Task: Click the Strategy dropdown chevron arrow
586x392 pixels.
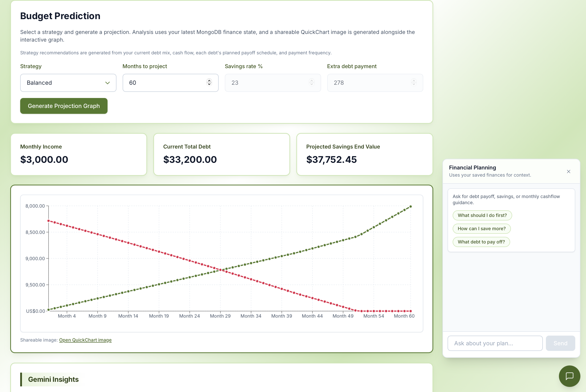Action: (x=108, y=83)
